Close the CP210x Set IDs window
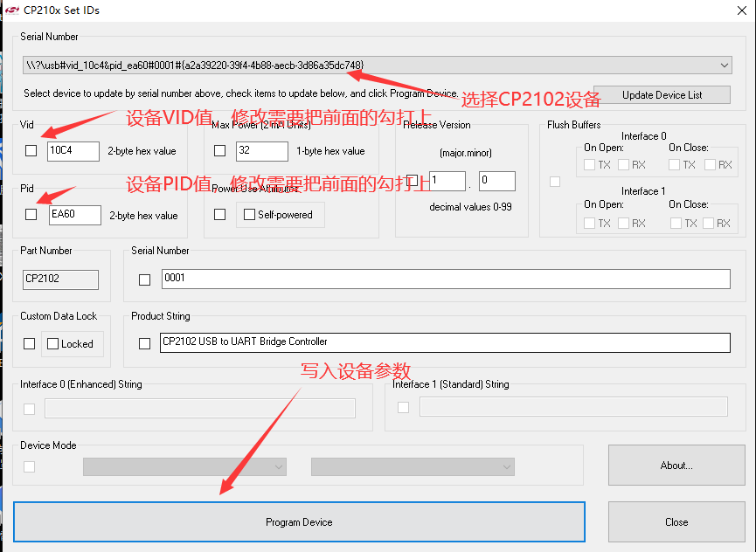 click(x=741, y=10)
